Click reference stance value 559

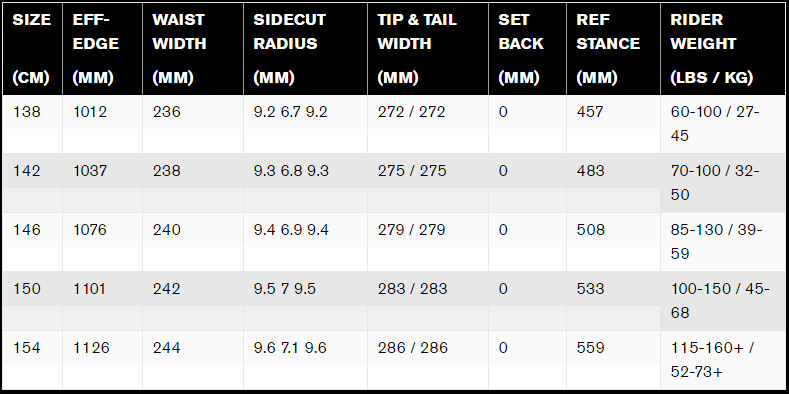point(590,348)
